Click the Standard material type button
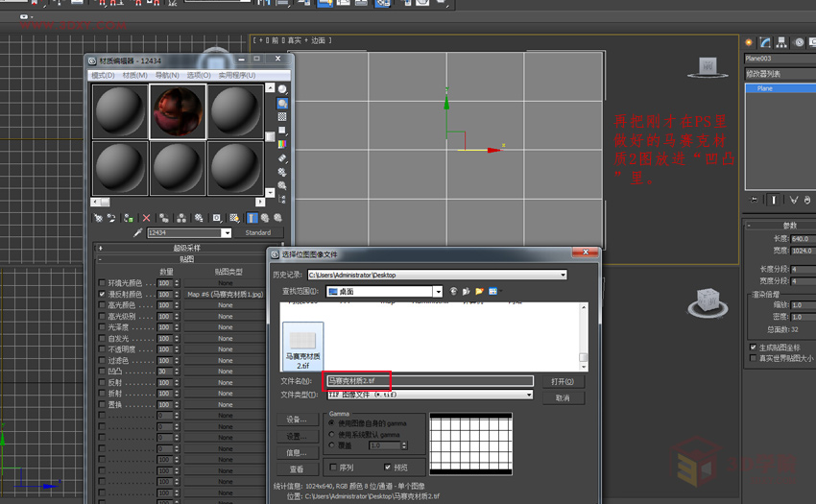This screenshot has height=504, width=816. 258,232
